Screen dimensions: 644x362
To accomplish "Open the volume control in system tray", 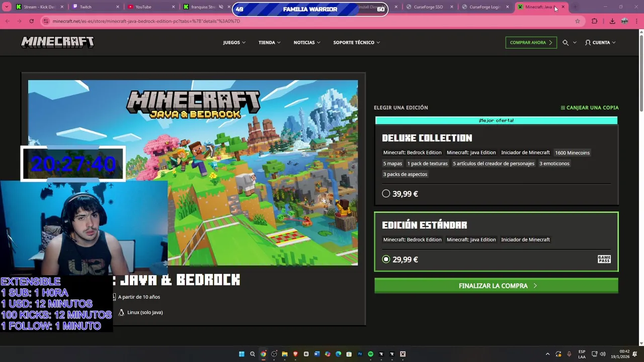I will coord(603,354).
